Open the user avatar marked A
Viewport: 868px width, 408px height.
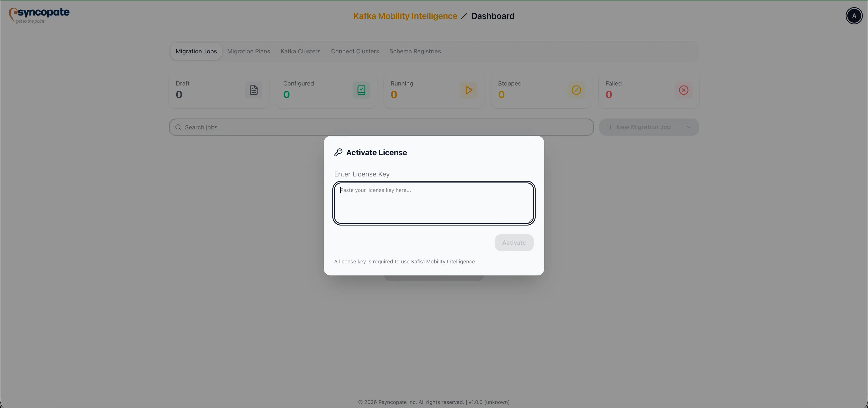[x=854, y=15]
